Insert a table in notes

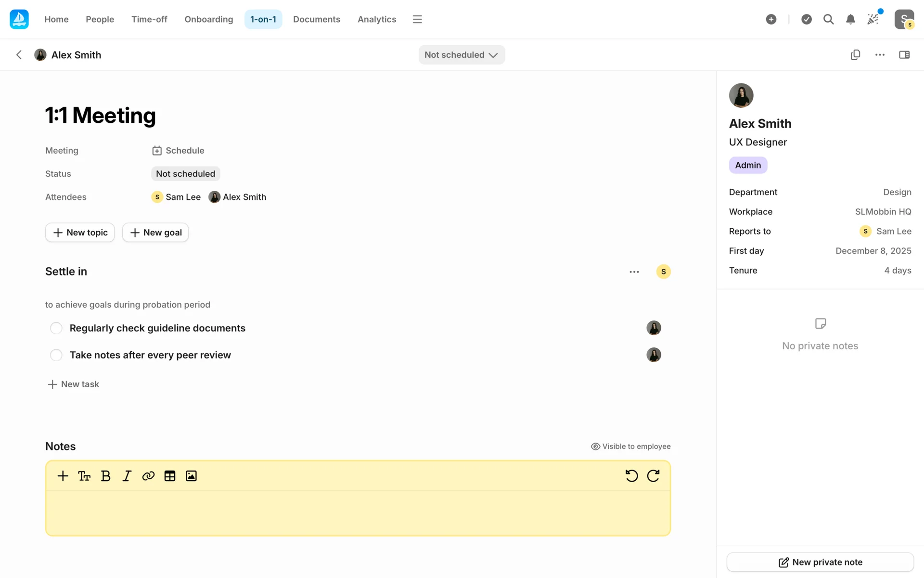click(169, 476)
